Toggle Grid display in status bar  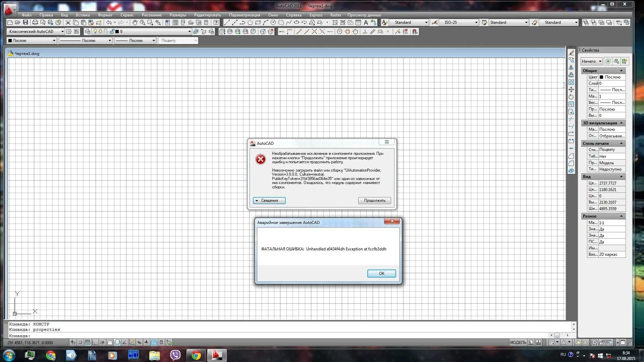[x=88, y=342]
